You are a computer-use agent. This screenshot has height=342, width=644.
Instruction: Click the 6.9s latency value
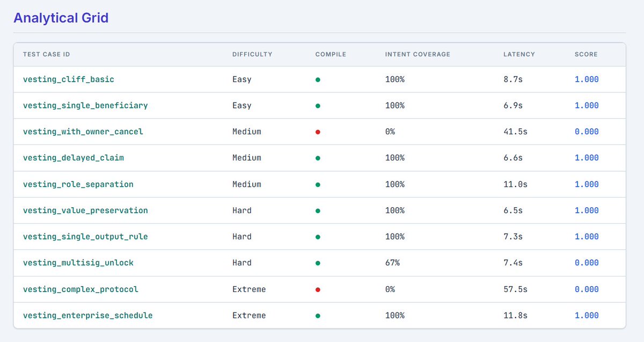click(x=513, y=106)
